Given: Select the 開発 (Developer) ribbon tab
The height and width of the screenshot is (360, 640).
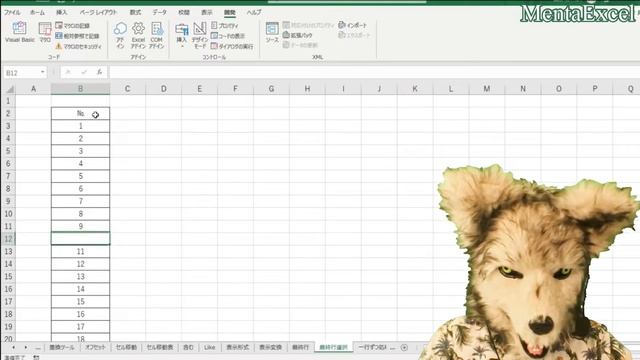Looking at the screenshot, I should click(229, 12).
